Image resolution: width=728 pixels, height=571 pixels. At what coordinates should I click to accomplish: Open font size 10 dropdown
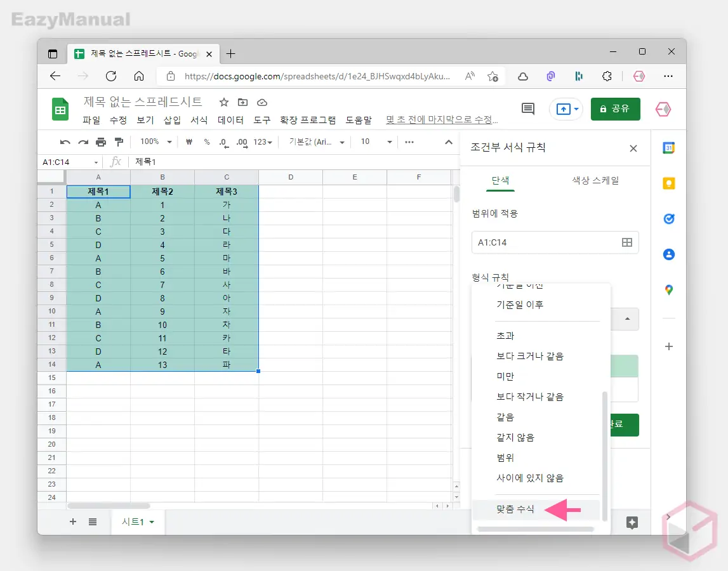[376, 141]
